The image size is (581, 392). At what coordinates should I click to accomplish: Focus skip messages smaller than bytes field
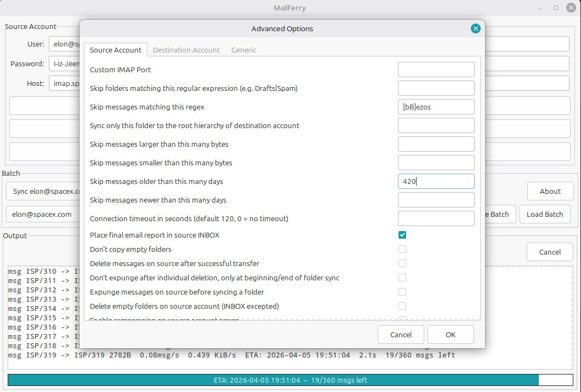(x=436, y=163)
